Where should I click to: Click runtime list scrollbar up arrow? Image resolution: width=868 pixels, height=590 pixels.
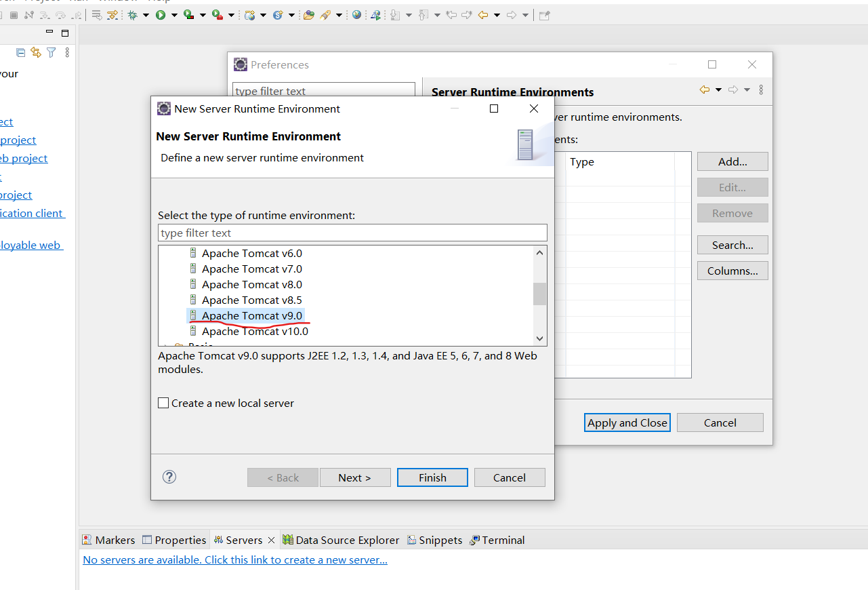pos(539,253)
